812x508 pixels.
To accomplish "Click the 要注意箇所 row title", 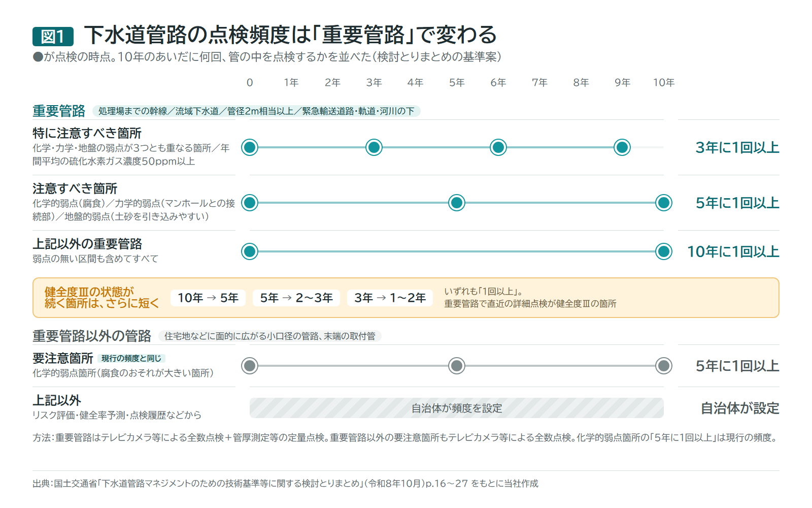I will click(x=63, y=358).
